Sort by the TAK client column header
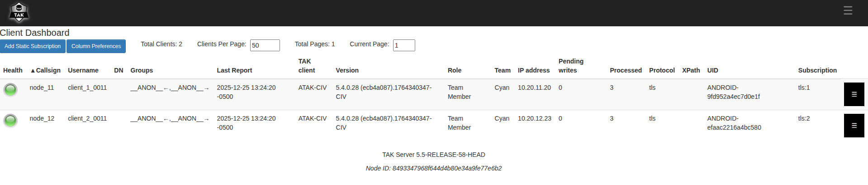 pyautogui.click(x=307, y=66)
